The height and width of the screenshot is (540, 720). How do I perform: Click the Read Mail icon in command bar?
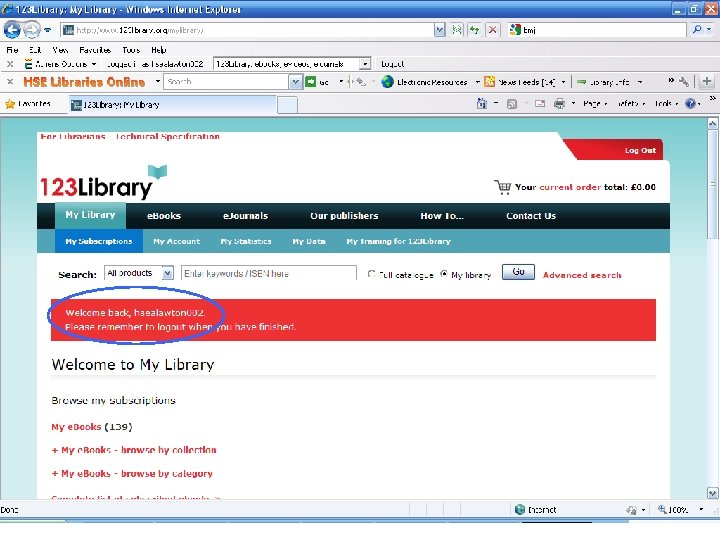click(x=540, y=104)
